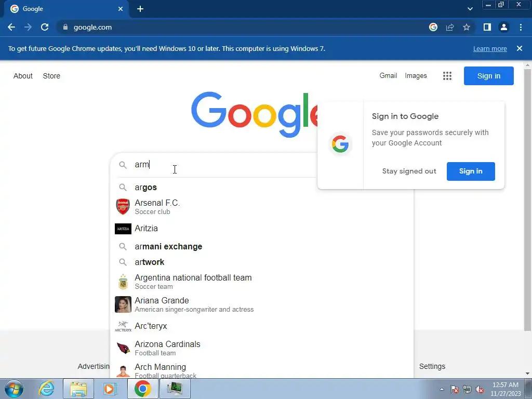Select the Aritzia suggestion
This screenshot has height=399, width=532.
(x=262, y=229)
